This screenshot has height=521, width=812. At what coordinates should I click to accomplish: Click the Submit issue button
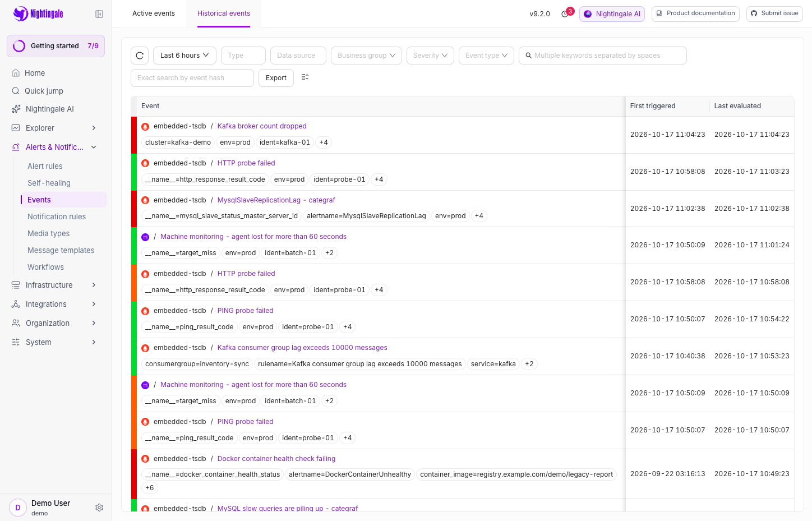click(x=774, y=14)
